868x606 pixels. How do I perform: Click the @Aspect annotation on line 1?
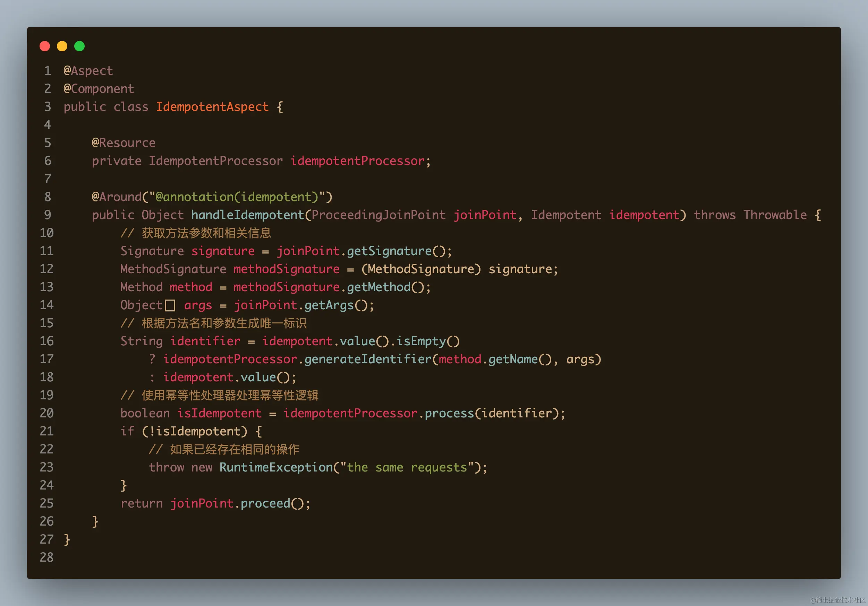(x=88, y=71)
